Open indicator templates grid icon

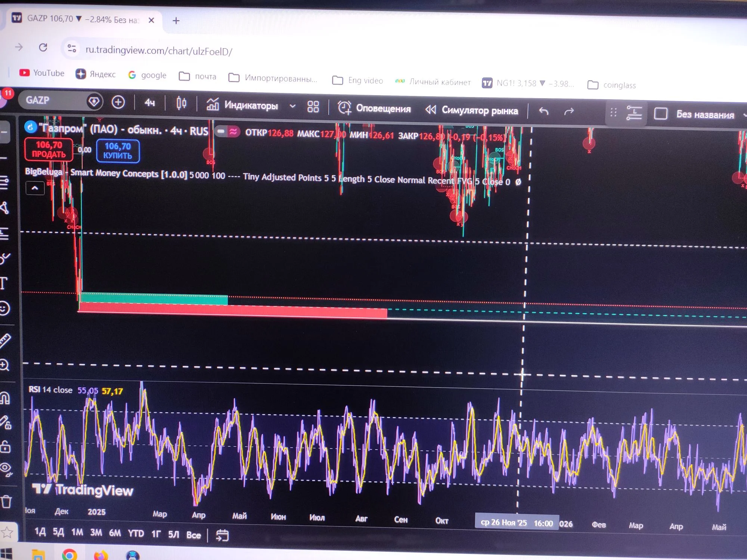click(x=313, y=107)
